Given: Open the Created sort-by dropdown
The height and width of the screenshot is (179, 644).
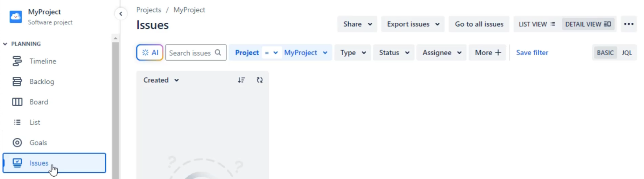Looking at the screenshot, I should pos(161,80).
